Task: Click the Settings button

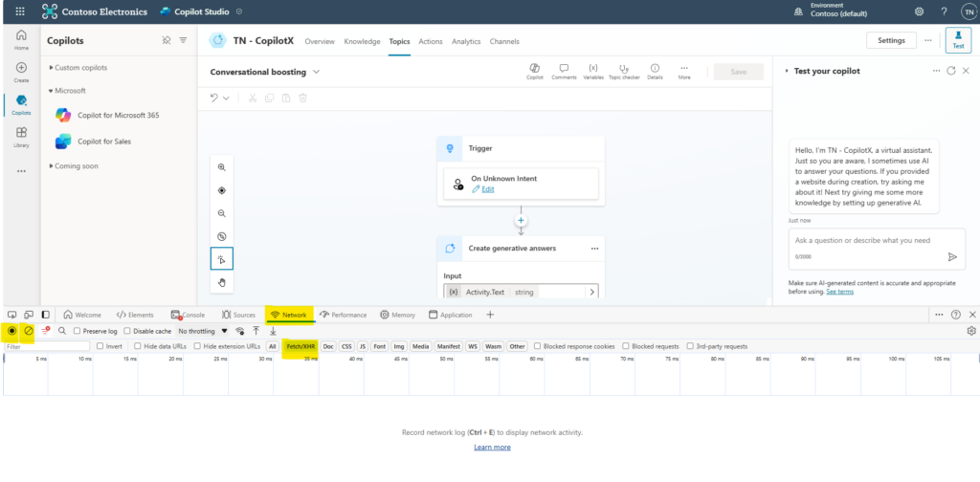Action: (x=890, y=40)
